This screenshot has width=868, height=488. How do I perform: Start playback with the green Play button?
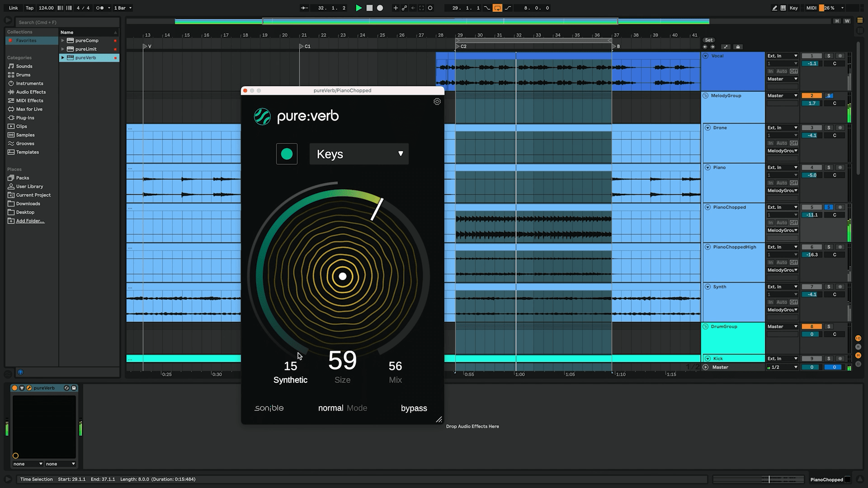pyautogui.click(x=359, y=8)
